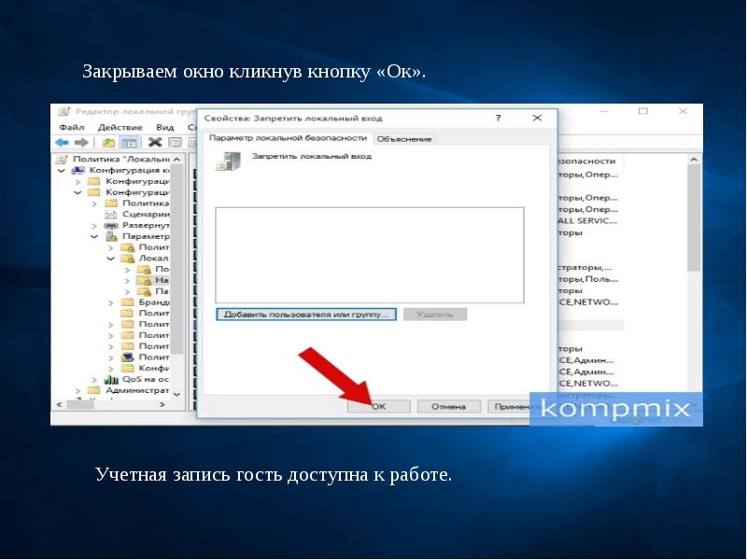Click the Отмена button

448,407
